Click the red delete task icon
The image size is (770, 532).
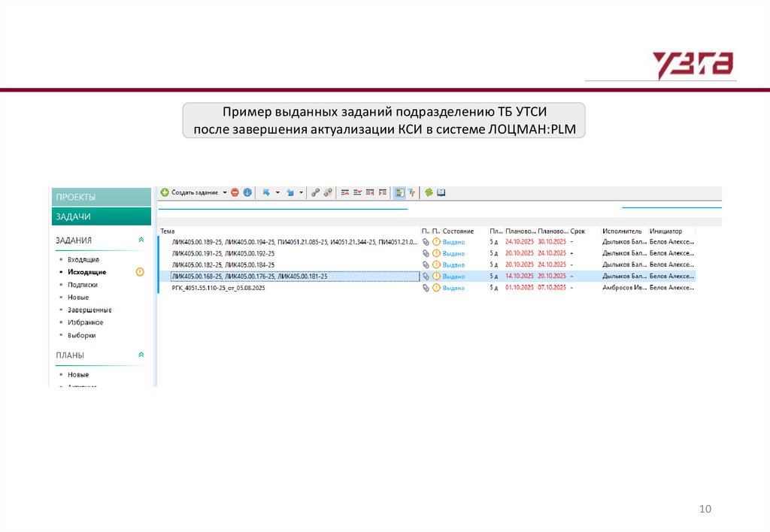pyautogui.click(x=235, y=192)
